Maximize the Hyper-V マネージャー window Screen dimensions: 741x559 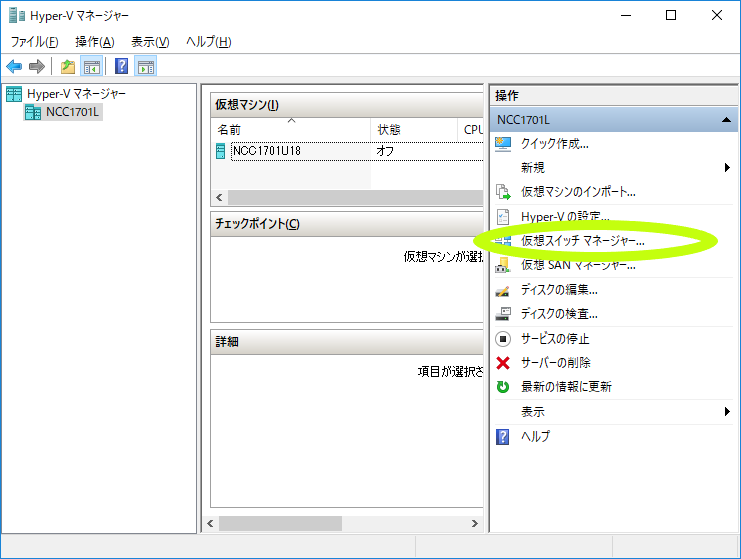pyautogui.click(x=671, y=16)
